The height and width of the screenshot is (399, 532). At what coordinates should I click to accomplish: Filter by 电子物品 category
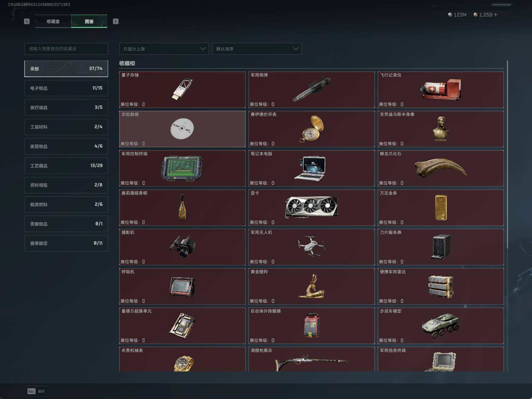coord(66,88)
